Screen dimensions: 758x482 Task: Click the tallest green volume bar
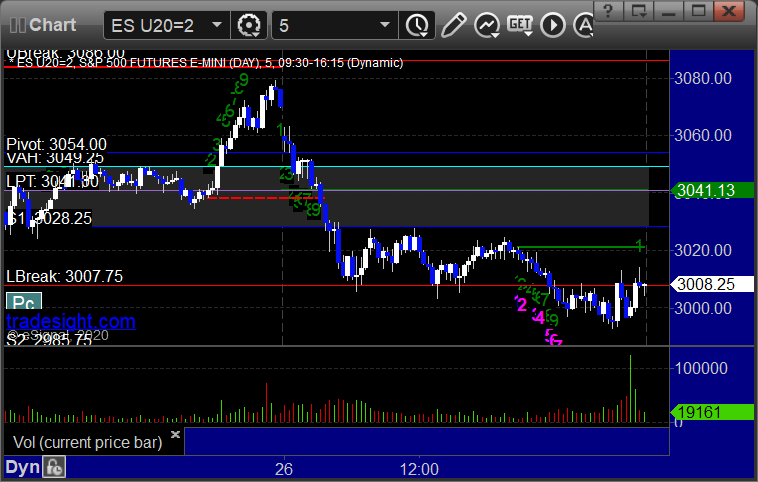coord(630,389)
